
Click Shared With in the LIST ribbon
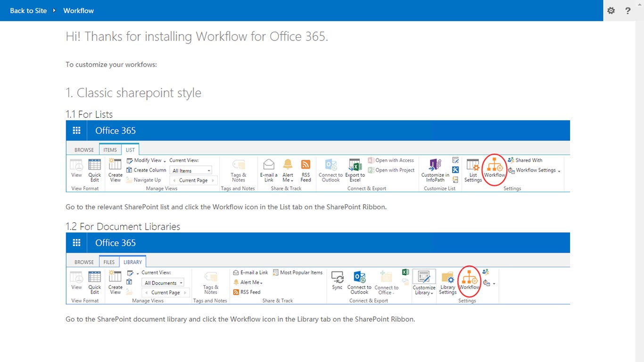525,160
